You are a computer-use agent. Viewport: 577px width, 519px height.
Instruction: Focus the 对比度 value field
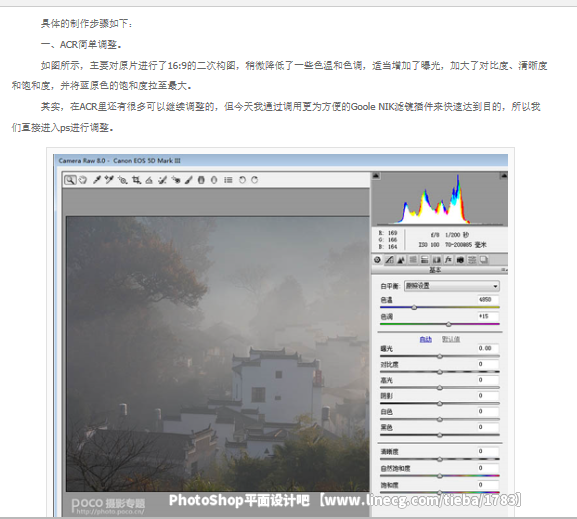click(x=488, y=364)
